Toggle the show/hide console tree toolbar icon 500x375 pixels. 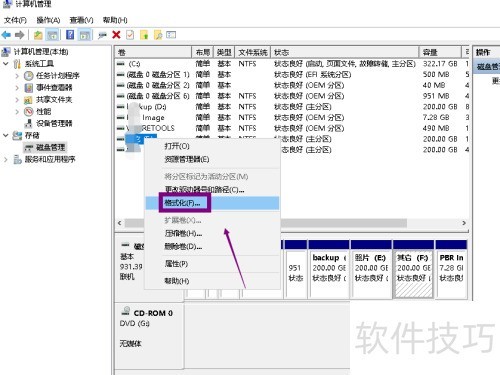[x=52, y=35]
